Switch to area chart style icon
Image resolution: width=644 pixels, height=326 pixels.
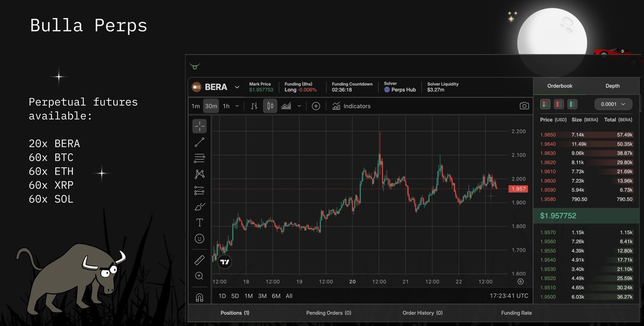pos(286,106)
